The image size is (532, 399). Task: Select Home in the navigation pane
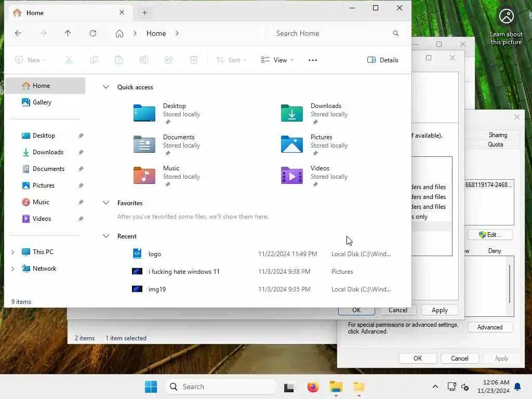45,86
